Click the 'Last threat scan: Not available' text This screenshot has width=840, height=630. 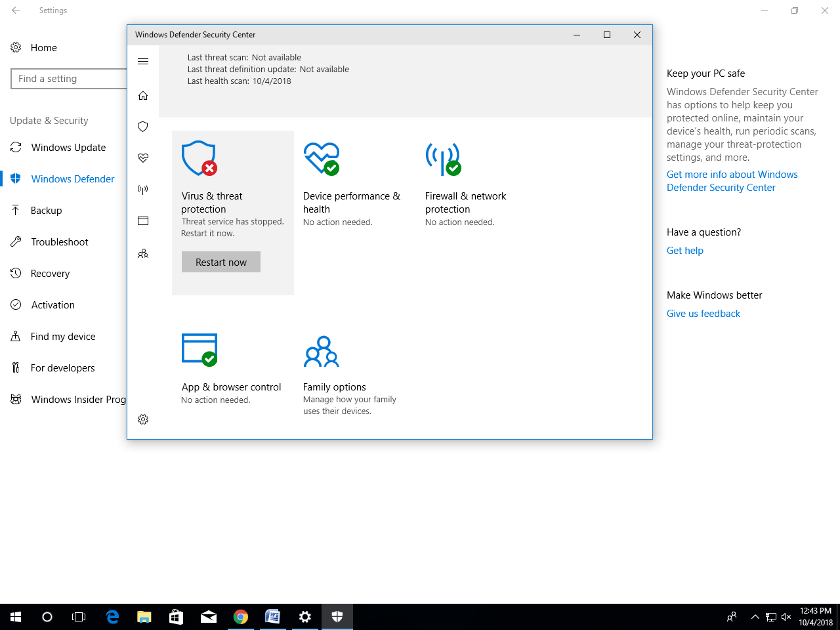pos(244,58)
